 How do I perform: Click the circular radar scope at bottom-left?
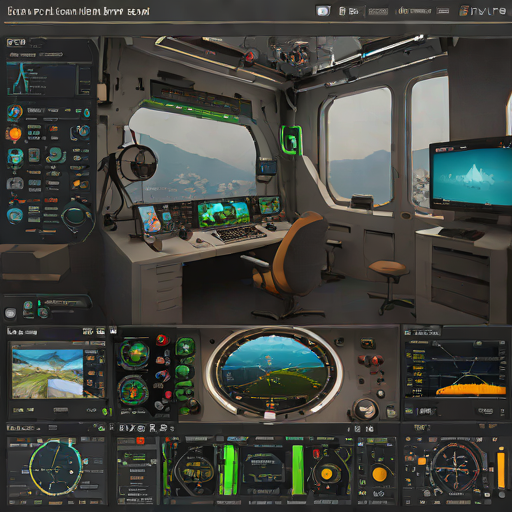(x=56, y=467)
